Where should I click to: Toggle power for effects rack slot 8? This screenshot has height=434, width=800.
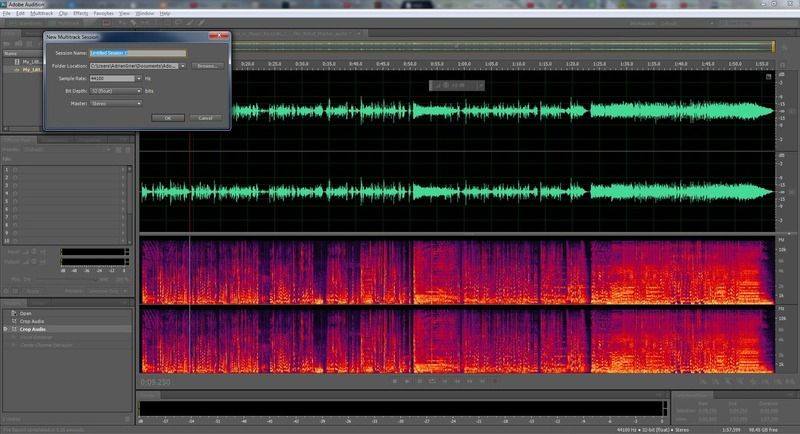point(15,225)
